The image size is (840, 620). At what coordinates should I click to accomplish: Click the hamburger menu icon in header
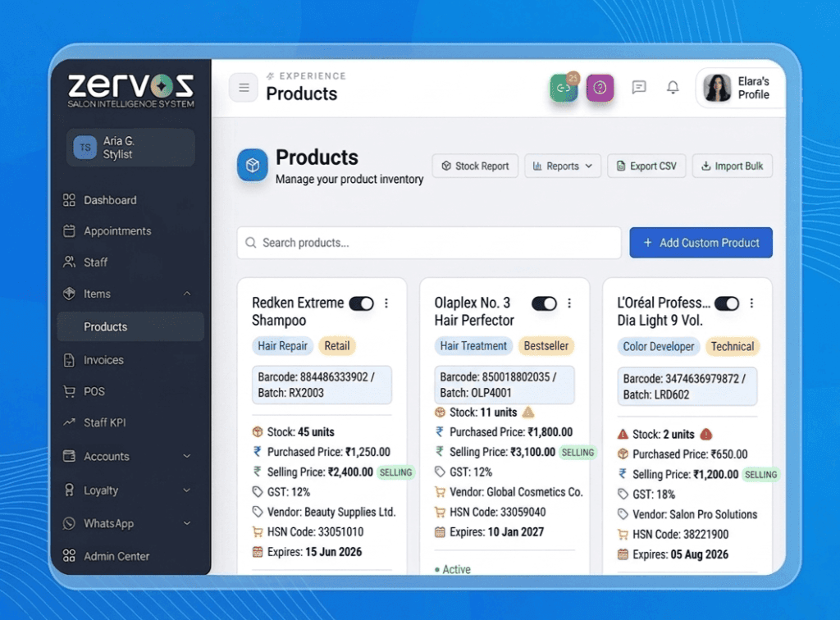tap(244, 87)
